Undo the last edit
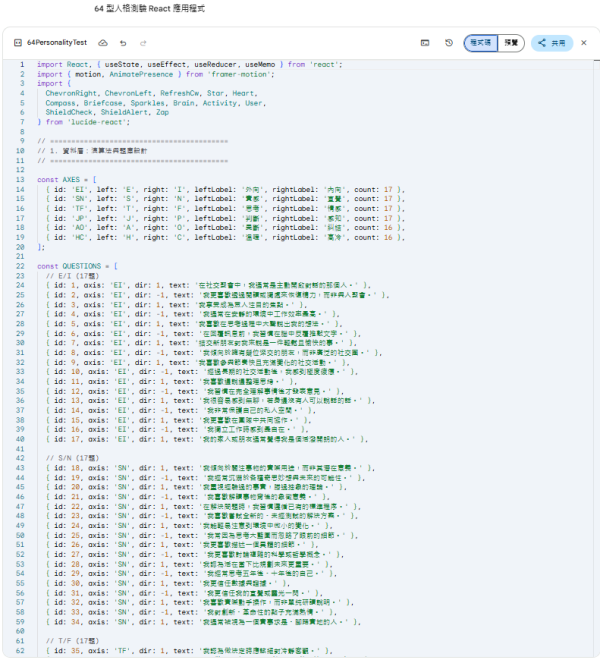This screenshot has height=660, width=600. coord(122,44)
